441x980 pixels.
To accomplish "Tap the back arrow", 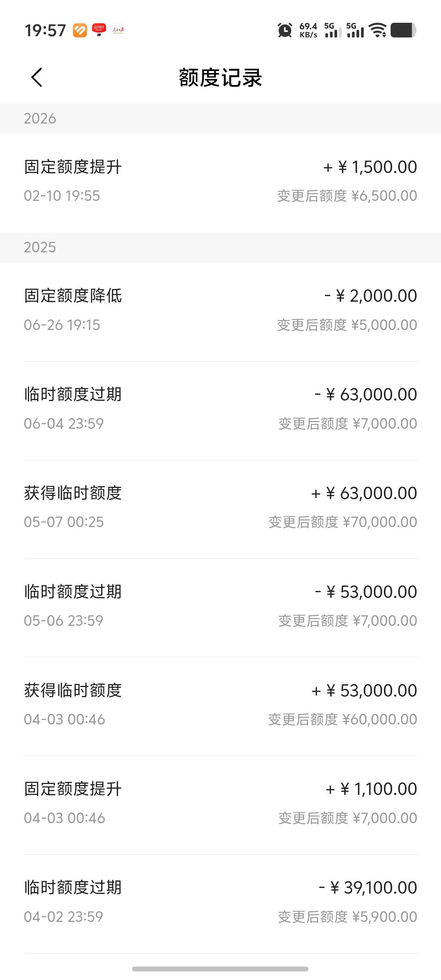I will click(36, 78).
